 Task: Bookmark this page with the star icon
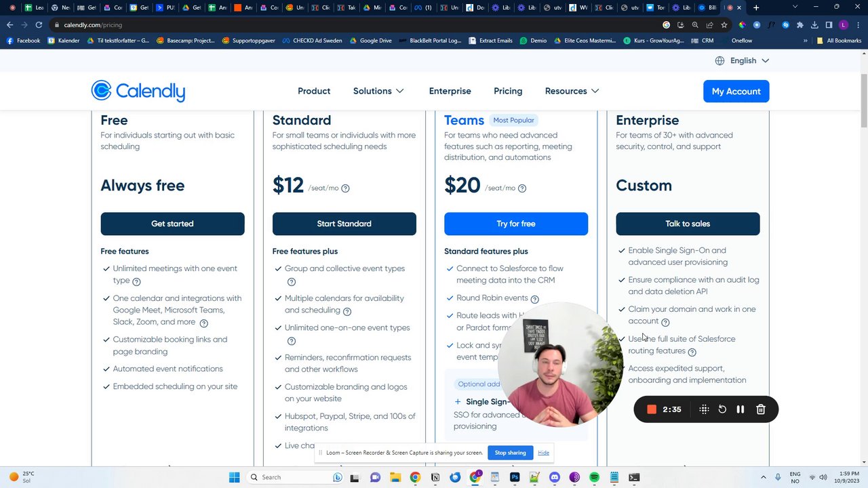(x=724, y=24)
